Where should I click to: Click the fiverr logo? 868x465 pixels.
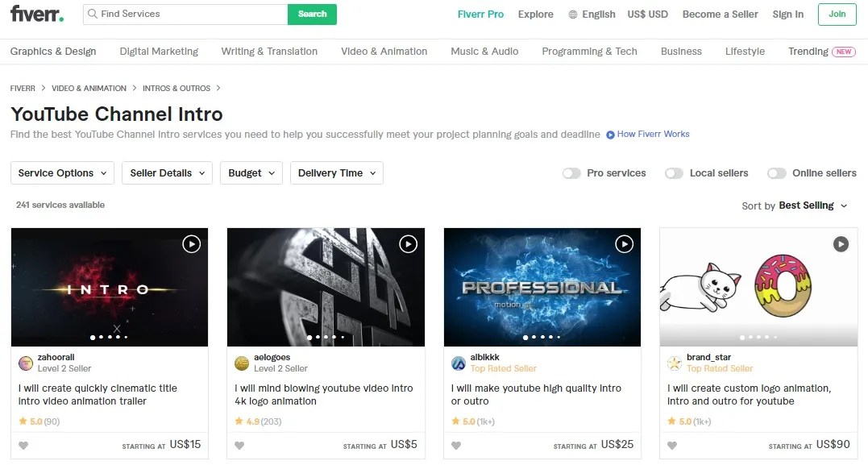(36, 14)
